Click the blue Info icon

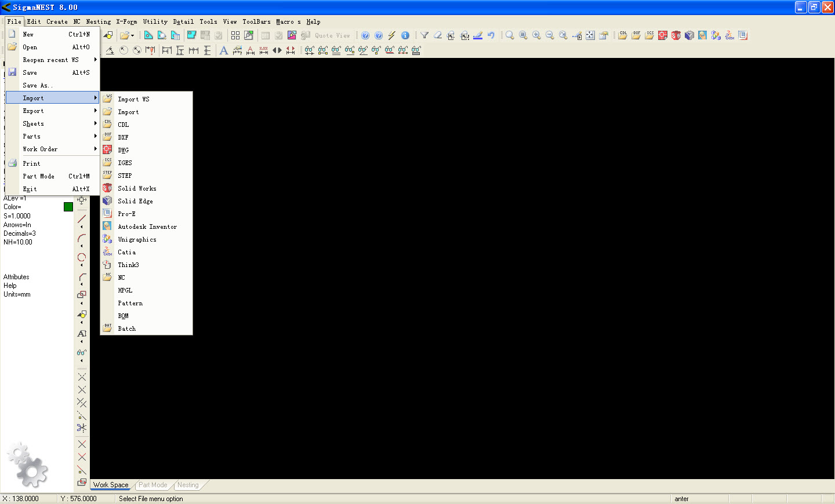pos(405,35)
